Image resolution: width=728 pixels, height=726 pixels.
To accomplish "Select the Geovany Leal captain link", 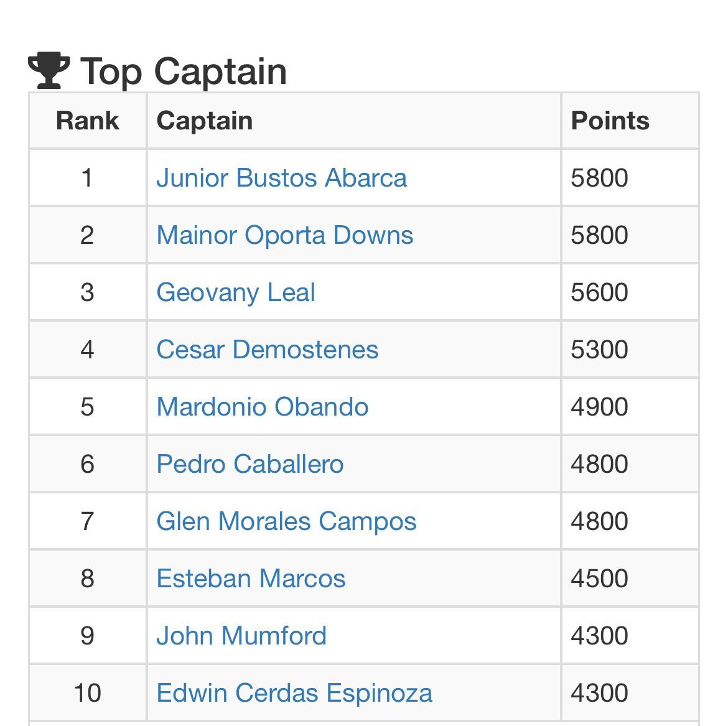I will click(235, 292).
